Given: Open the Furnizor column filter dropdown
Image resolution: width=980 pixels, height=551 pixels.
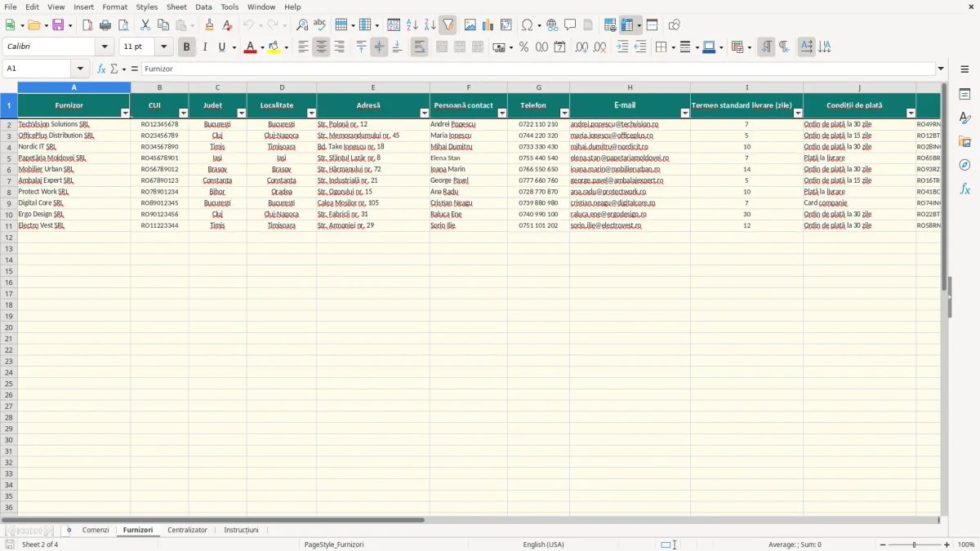Looking at the screenshot, I should click(125, 113).
